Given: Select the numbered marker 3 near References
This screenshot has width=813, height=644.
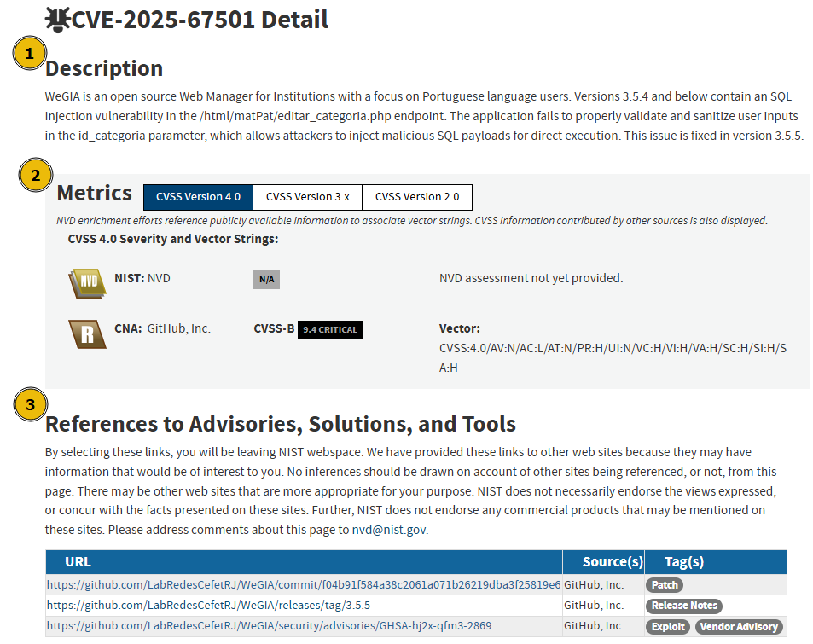Looking at the screenshot, I should [31, 404].
